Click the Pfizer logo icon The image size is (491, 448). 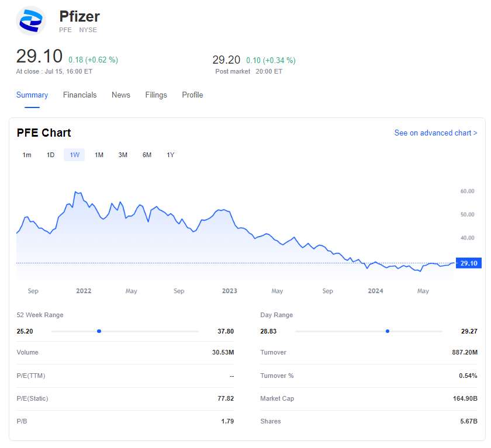coord(31,21)
